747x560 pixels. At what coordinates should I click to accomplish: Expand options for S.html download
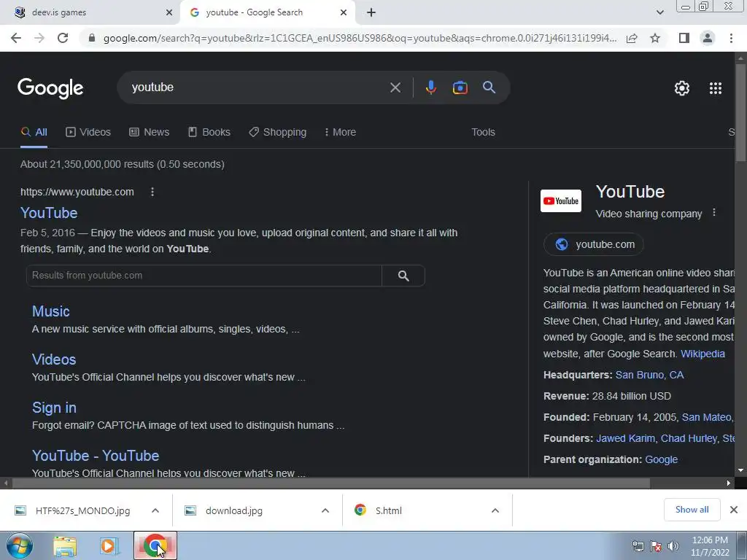pos(495,510)
